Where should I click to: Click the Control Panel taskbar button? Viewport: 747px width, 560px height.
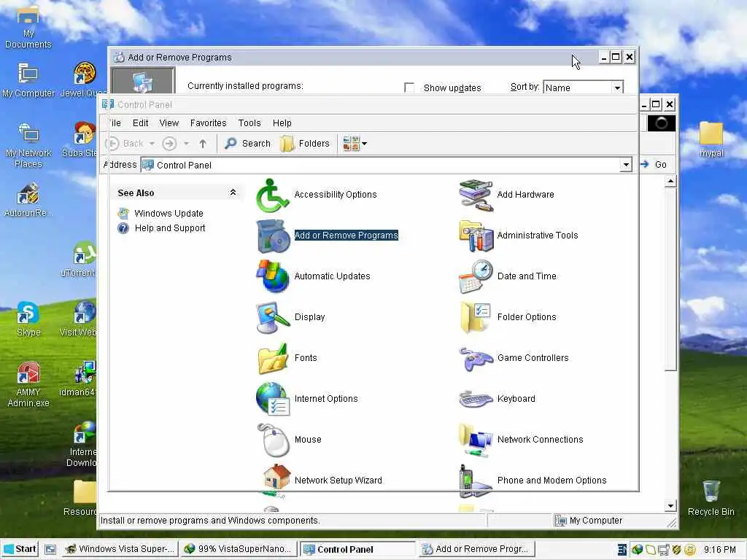pos(358,549)
